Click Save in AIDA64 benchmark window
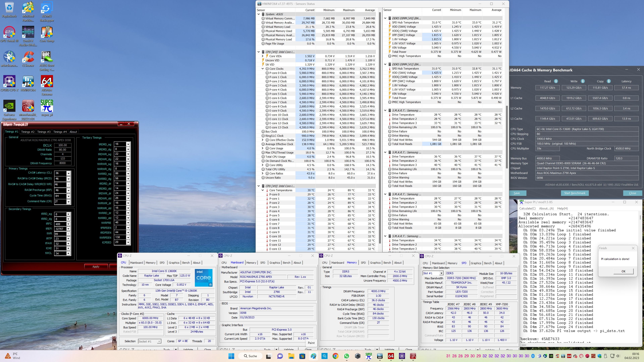Image resolution: width=644 pixels, height=362 pixels. coord(517,193)
